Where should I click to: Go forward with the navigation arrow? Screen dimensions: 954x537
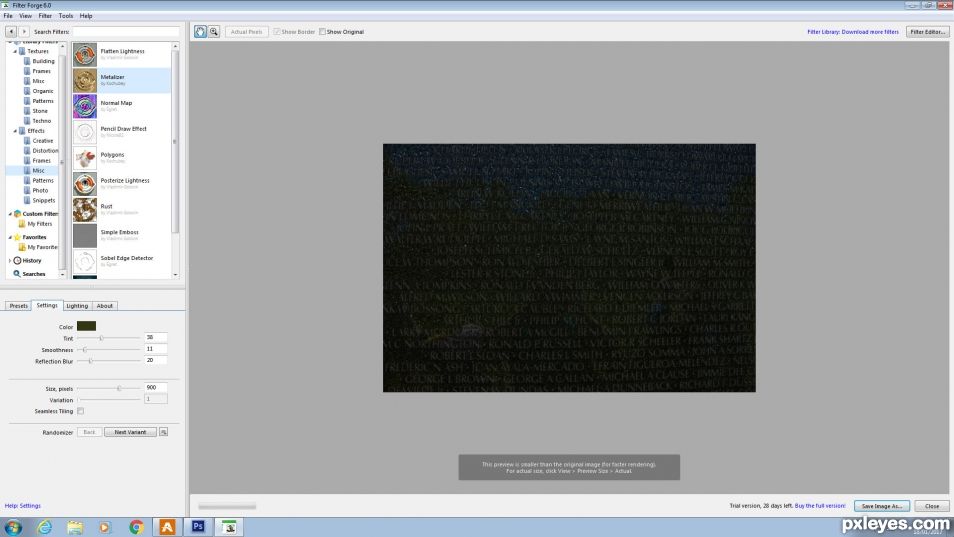pyautogui.click(x=24, y=32)
